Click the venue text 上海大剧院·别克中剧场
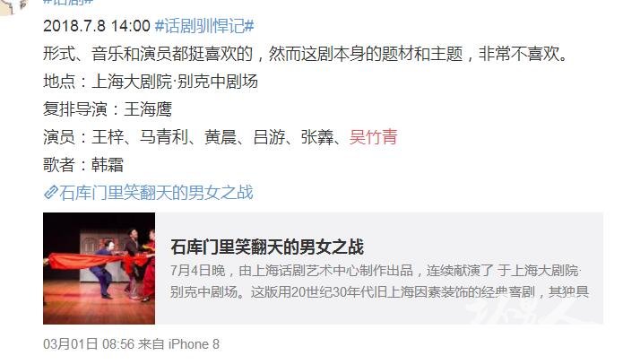The width and height of the screenshot is (623, 364). tap(175, 82)
